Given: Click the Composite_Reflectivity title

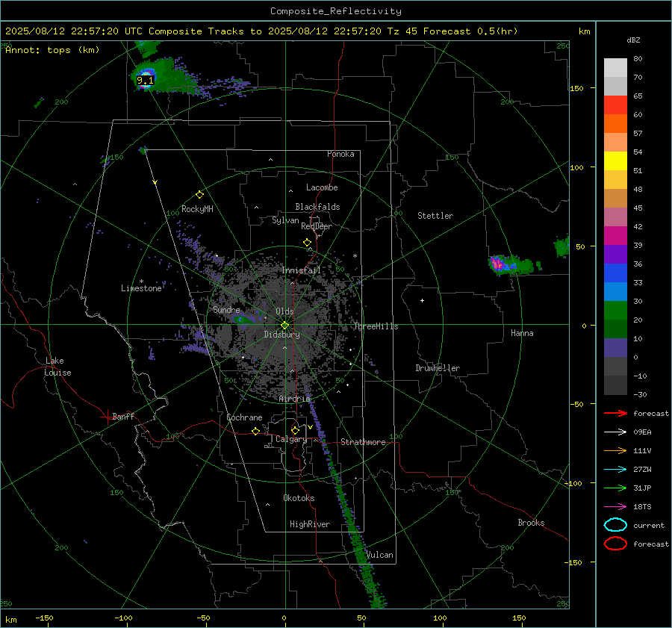Looking at the screenshot, I should [335, 11].
